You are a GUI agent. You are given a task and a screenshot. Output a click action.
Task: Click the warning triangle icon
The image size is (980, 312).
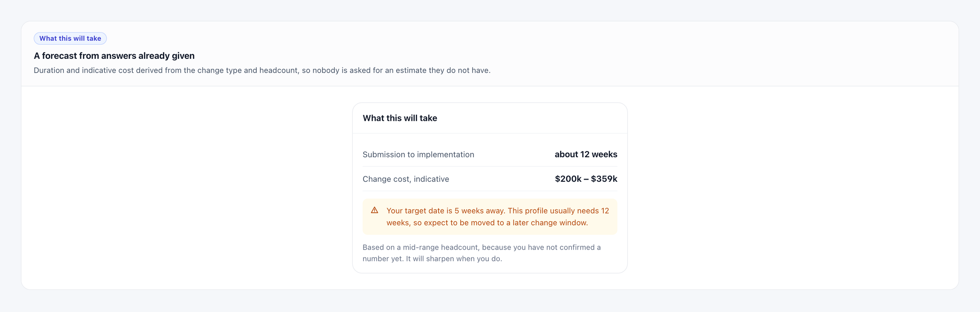pyautogui.click(x=374, y=210)
